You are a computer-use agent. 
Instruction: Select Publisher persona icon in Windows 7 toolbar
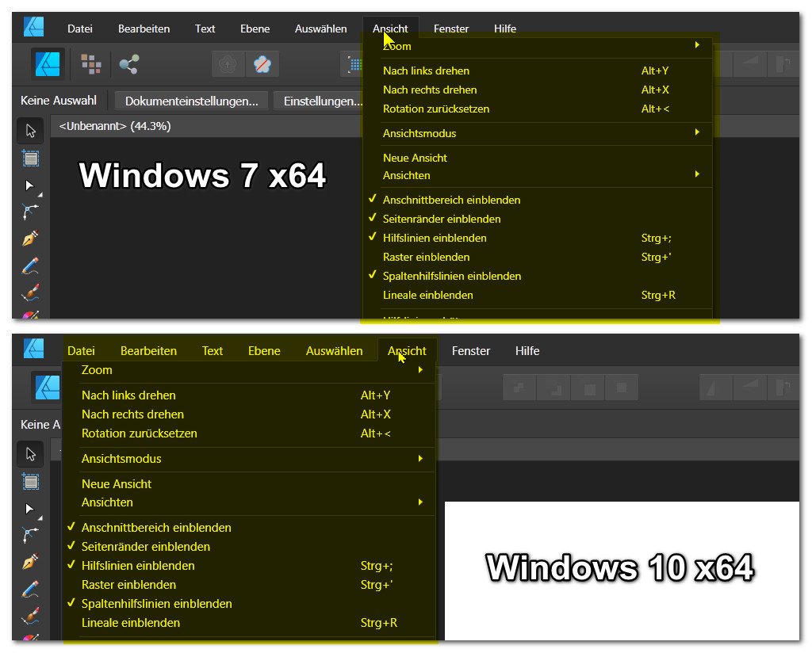click(48, 64)
